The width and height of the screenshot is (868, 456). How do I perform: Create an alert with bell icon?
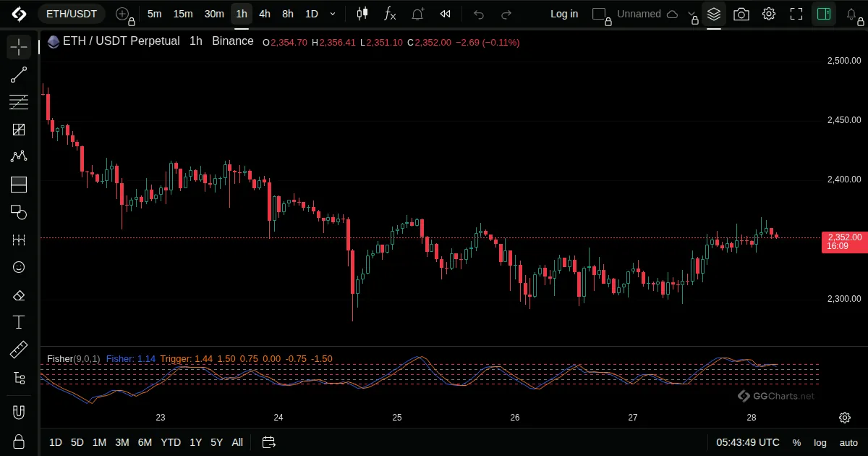click(x=418, y=14)
